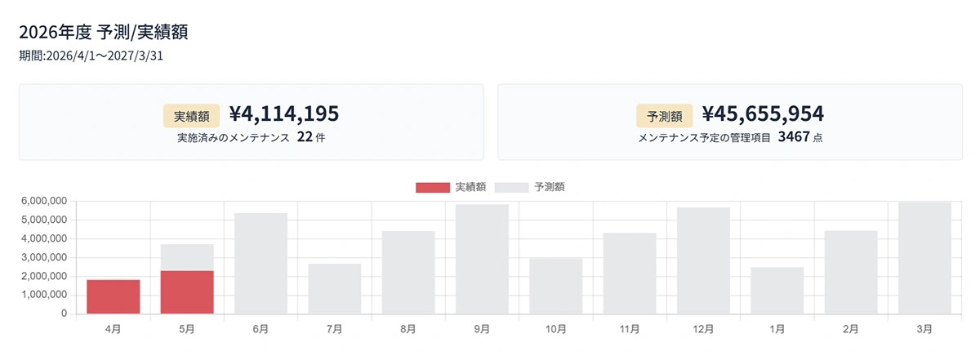Select the red 4月 actual bar

click(114, 296)
